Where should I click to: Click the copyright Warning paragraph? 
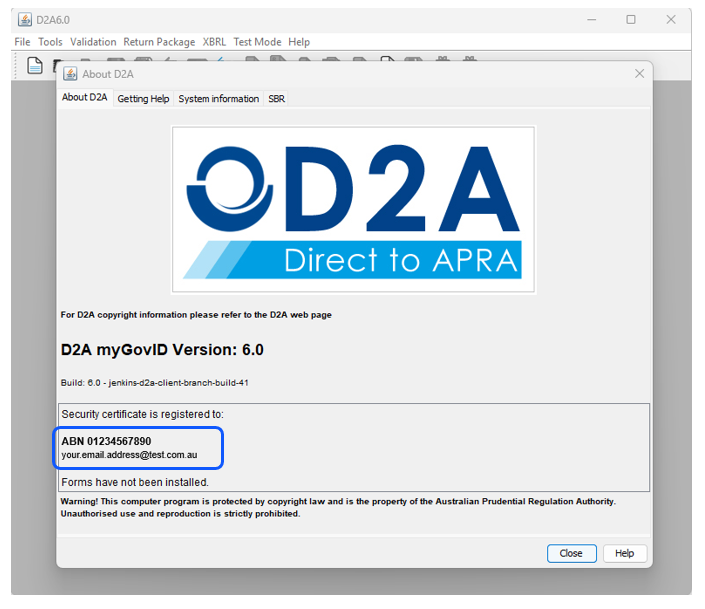click(338, 507)
